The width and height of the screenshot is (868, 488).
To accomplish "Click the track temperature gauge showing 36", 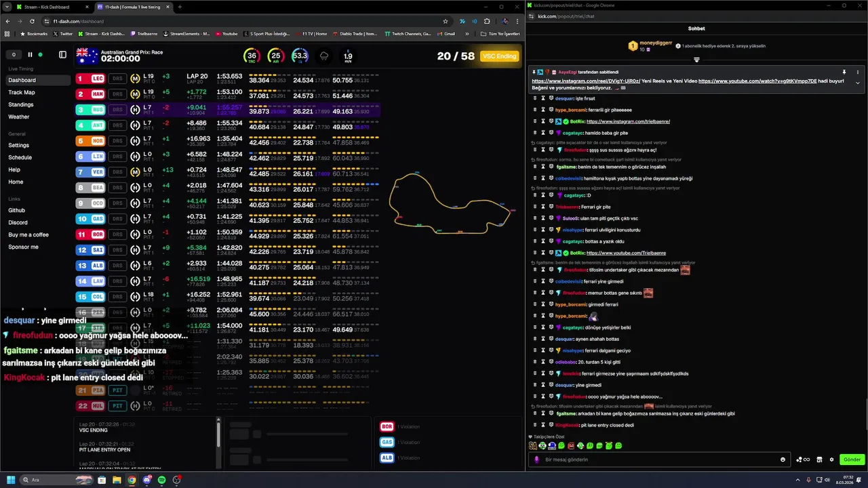I will point(252,56).
